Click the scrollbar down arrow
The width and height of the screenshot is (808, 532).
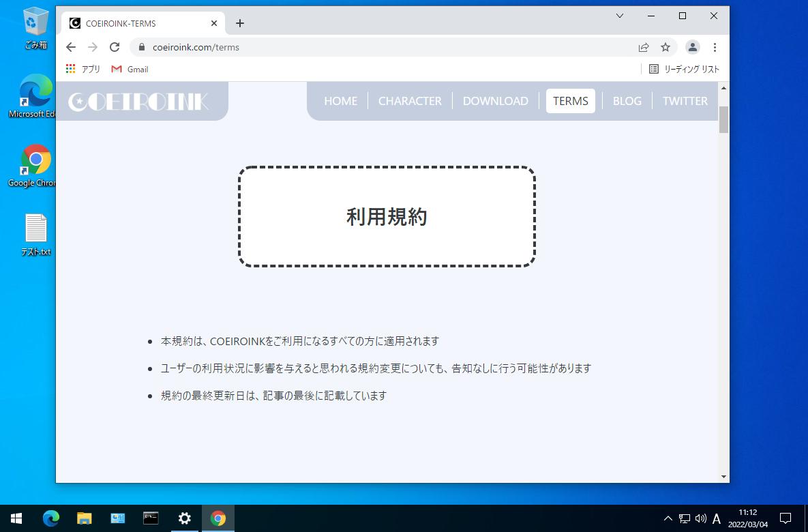tap(723, 477)
